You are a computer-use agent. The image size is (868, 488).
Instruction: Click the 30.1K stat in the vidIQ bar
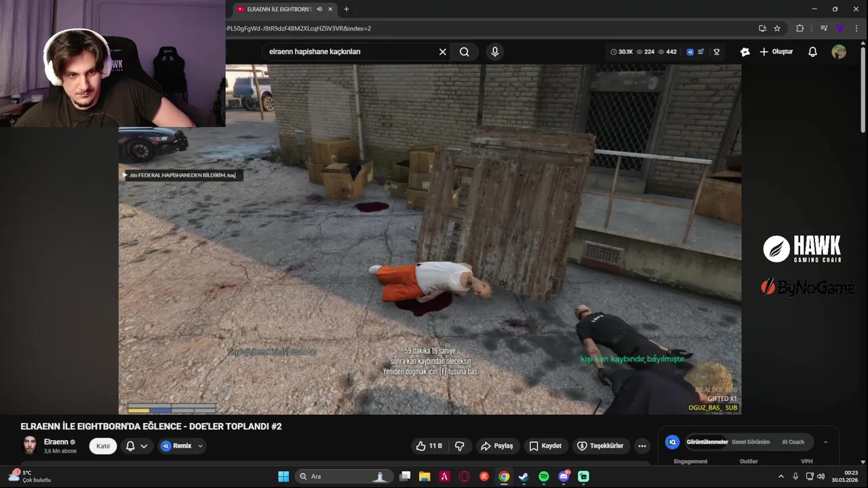pos(621,52)
